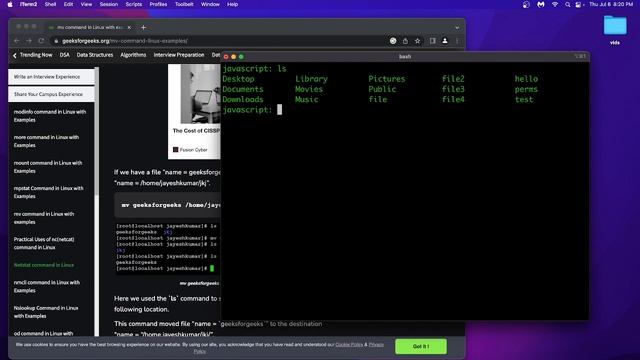Screen dimensions: 640x360
Task: Open the browser profile icon
Action: (445, 41)
